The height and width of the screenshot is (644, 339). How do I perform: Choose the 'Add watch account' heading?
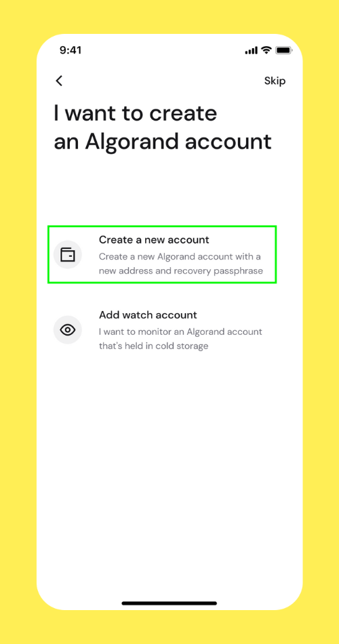pyautogui.click(x=148, y=315)
